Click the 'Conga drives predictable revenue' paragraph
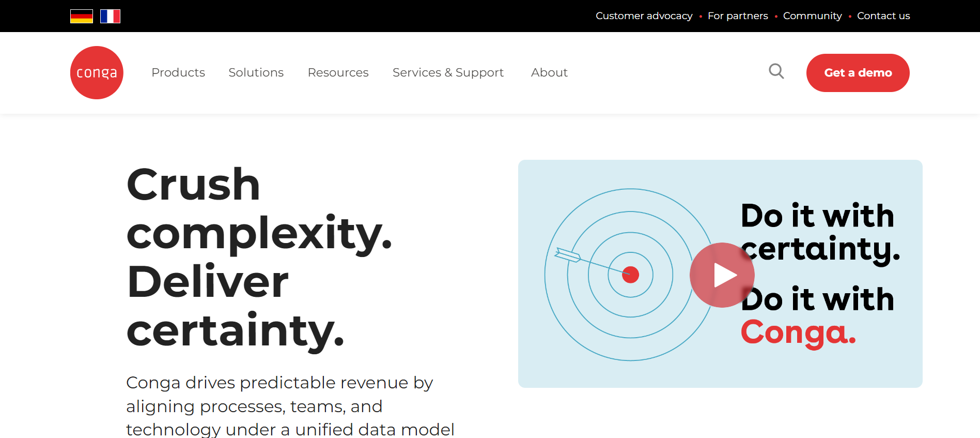Screen dimensions: 980x438 (290, 405)
